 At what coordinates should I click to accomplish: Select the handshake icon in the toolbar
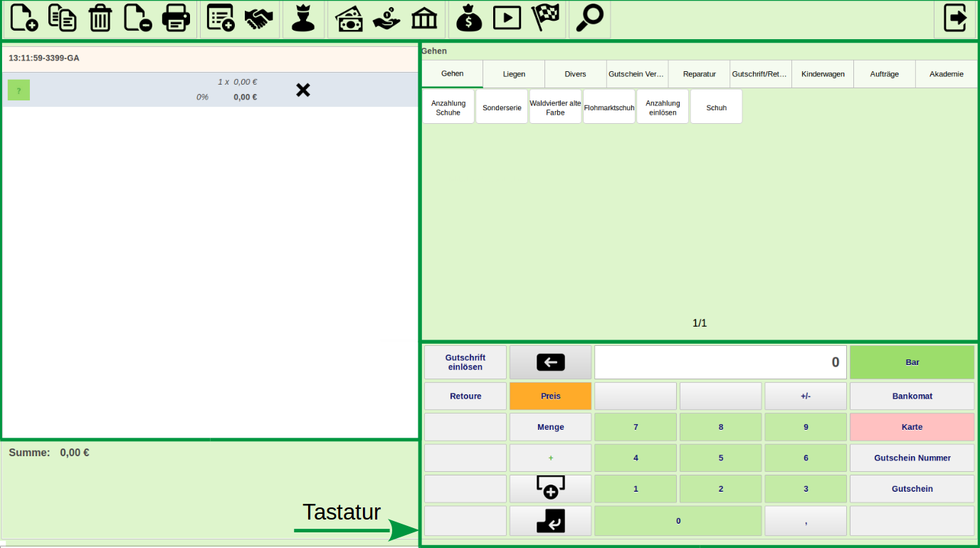tap(258, 19)
